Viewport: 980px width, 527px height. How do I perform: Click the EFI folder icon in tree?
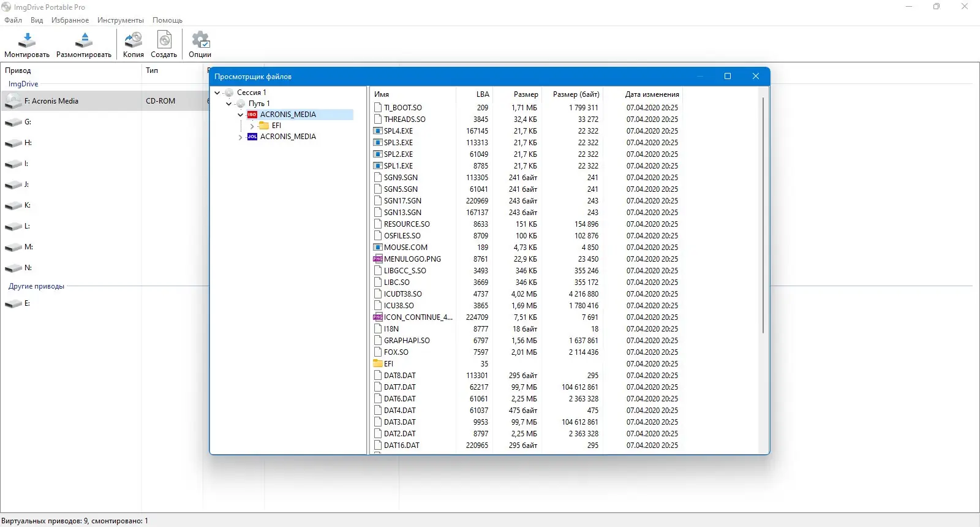click(264, 126)
